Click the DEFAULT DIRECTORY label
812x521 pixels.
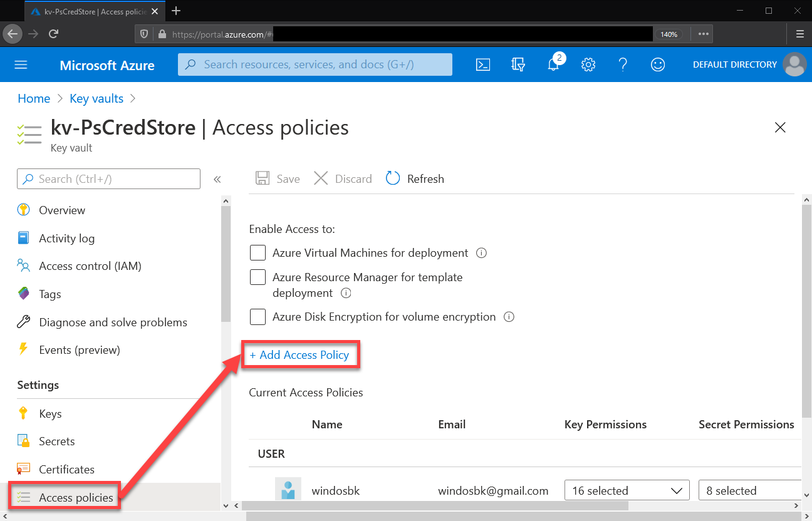[735, 64]
